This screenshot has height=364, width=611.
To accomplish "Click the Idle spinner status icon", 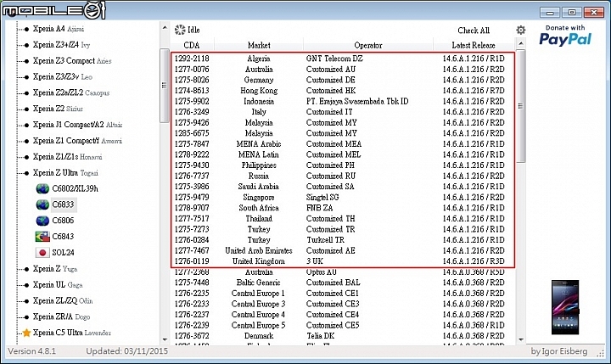I will click(x=180, y=30).
